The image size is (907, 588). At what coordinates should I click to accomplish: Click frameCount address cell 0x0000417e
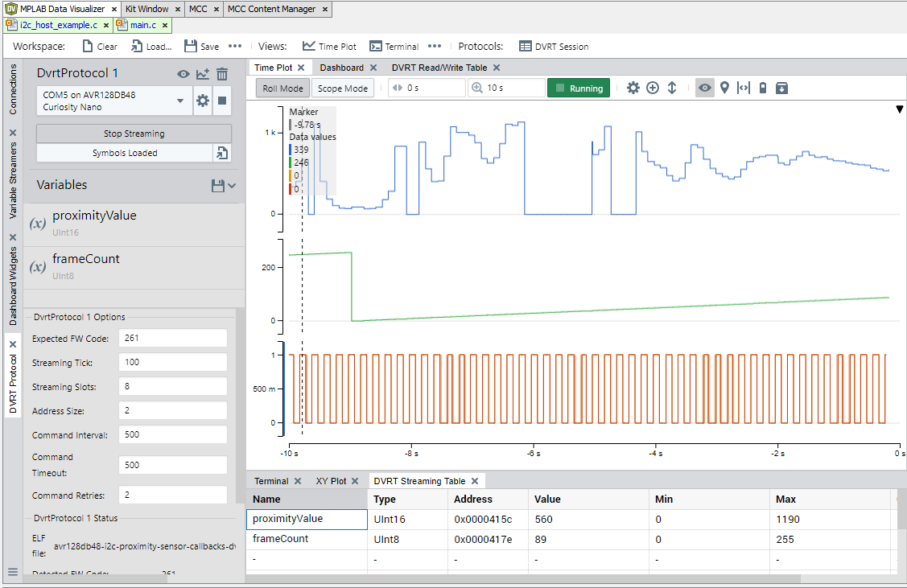coord(487,540)
